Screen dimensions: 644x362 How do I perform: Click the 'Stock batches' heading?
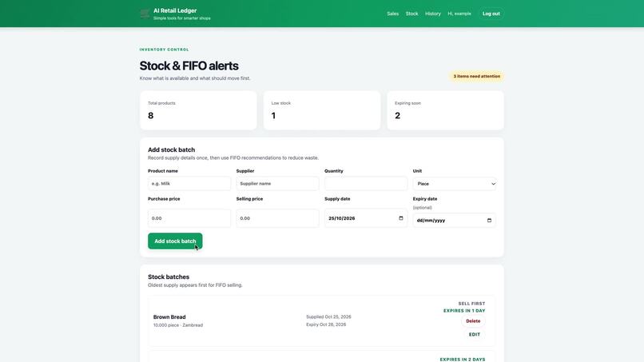(169, 277)
